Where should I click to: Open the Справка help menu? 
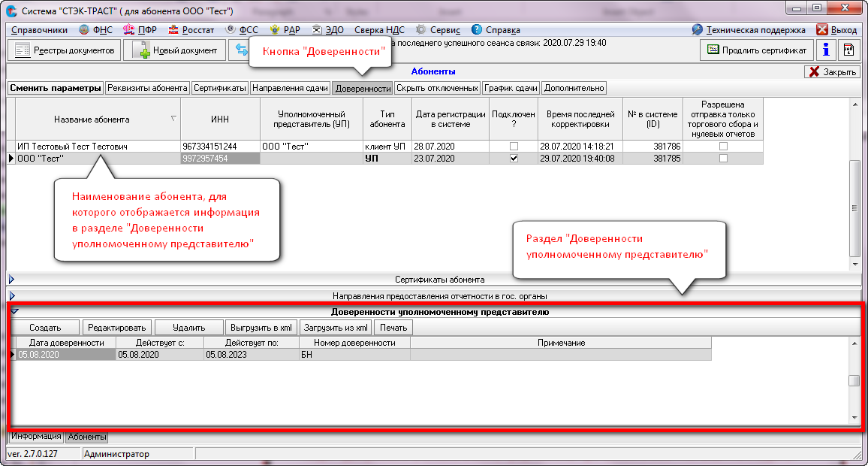click(x=496, y=30)
